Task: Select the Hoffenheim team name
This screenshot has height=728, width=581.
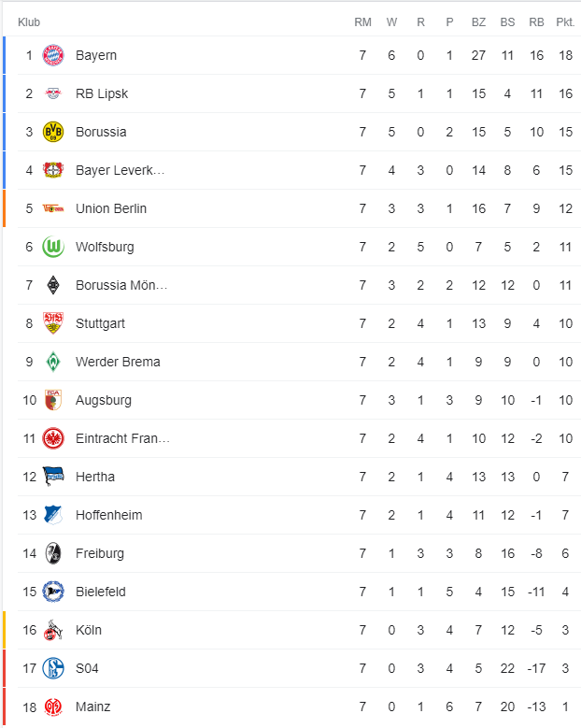Action: point(108,515)
